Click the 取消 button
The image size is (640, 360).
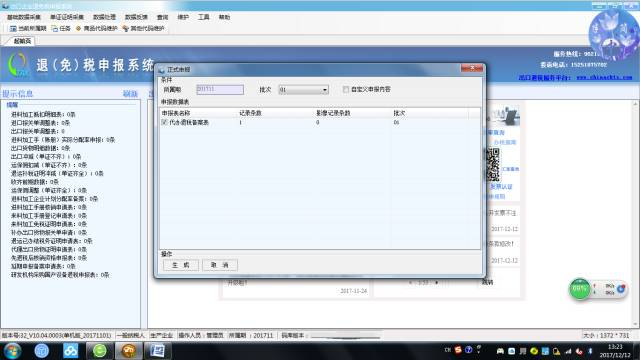pyautogui.click(x=220, y=265)
